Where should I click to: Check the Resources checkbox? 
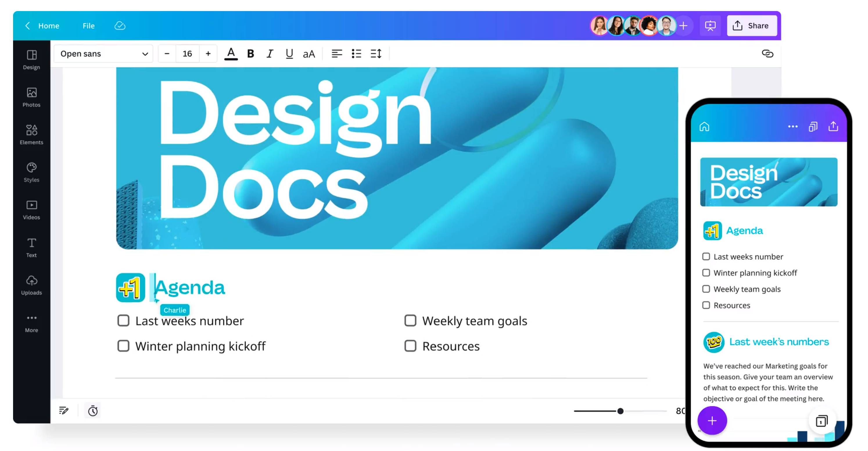[x=410, y=345]
